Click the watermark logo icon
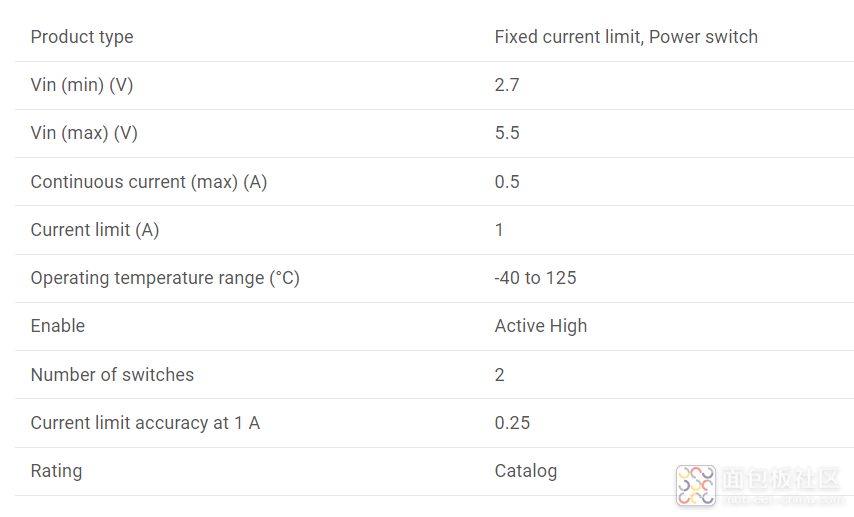 [696, 485]
